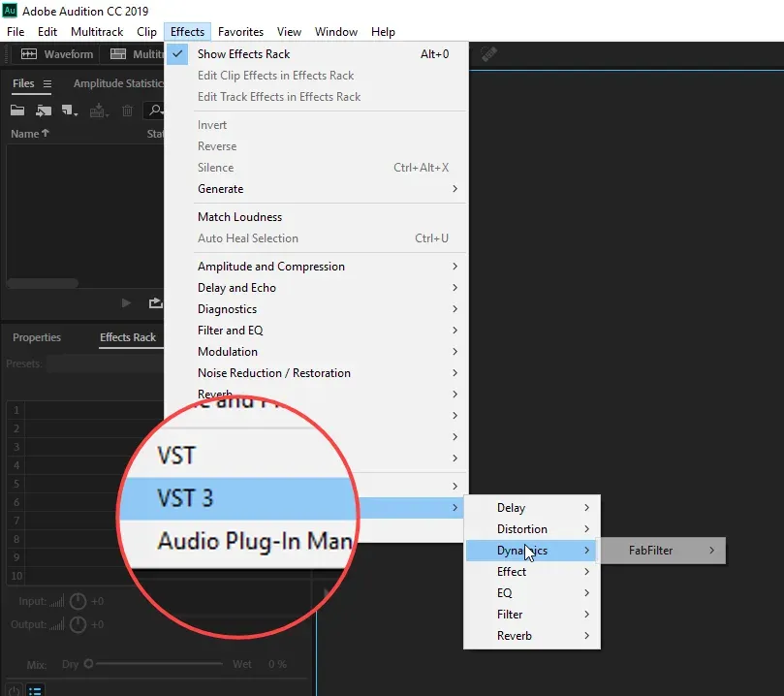The image size is (784, 696).
Task: Open the View menu
Action: click(289, 32)
